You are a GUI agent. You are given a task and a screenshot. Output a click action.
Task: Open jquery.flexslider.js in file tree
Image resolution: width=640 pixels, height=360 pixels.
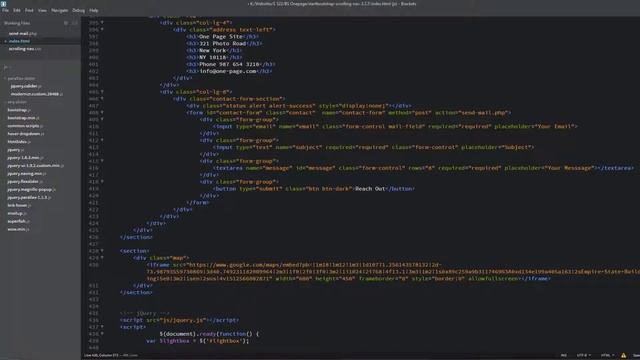tap(25, 182)
